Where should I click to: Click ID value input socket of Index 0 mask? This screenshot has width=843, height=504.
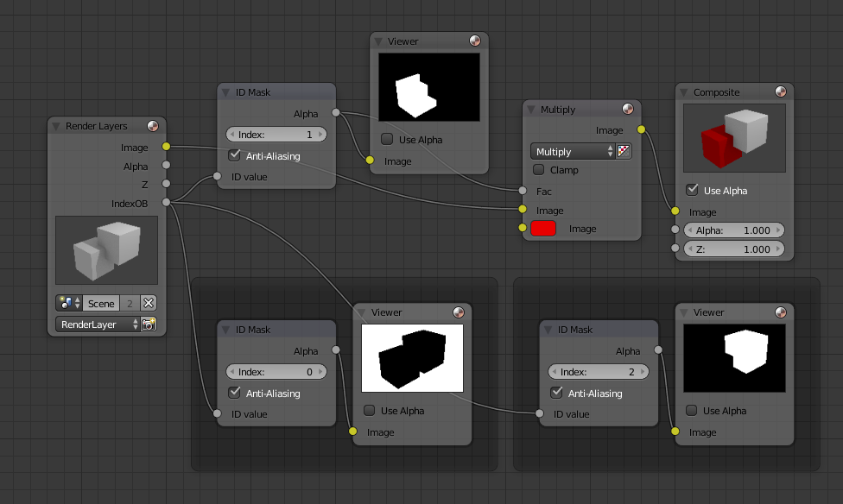tap(217, 413)
